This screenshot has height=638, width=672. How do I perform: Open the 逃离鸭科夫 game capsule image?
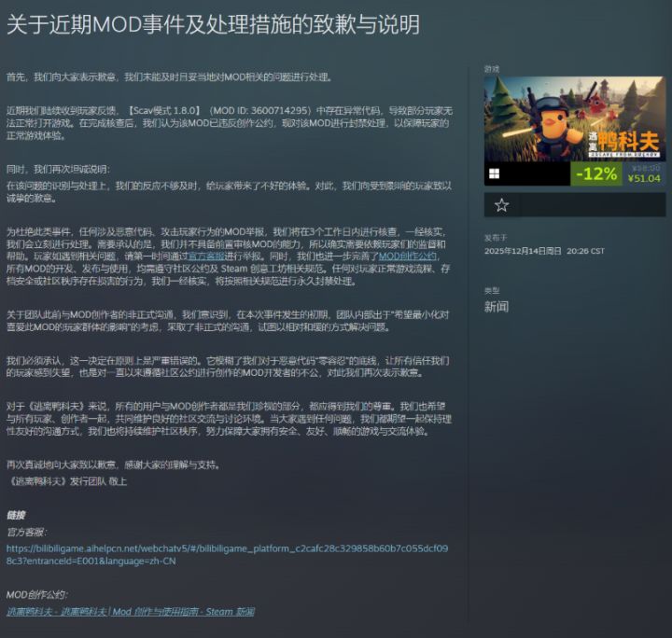tap(575, 119)
